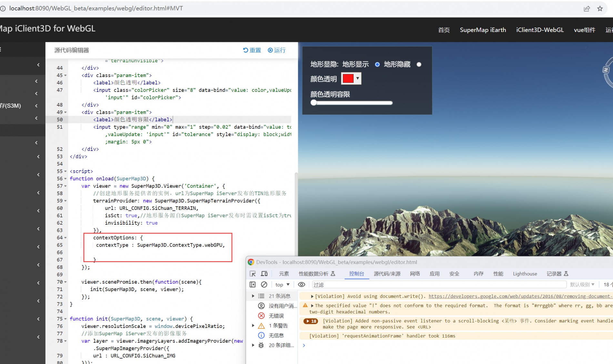Open the 默认级别 log level dropdown
The height and width of the screenshot is (364, 613).
pyautogui.click(x=582, y=285)
